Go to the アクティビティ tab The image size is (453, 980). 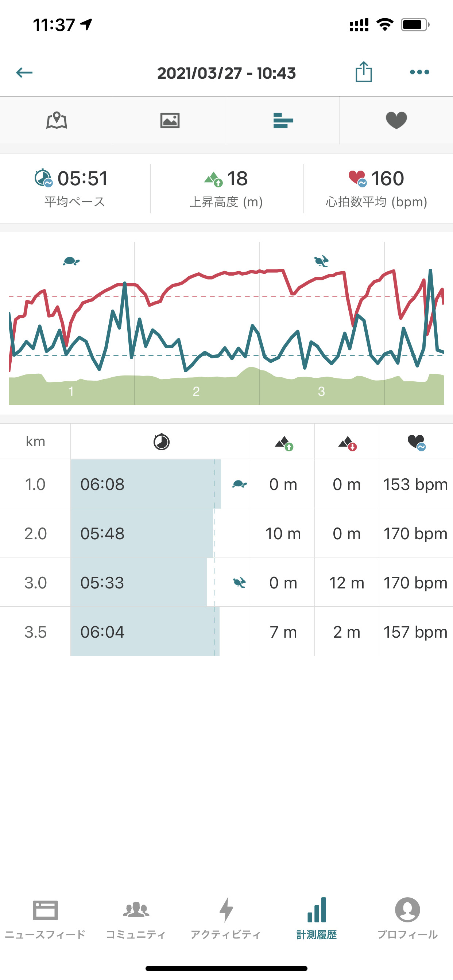click(226, 918)
